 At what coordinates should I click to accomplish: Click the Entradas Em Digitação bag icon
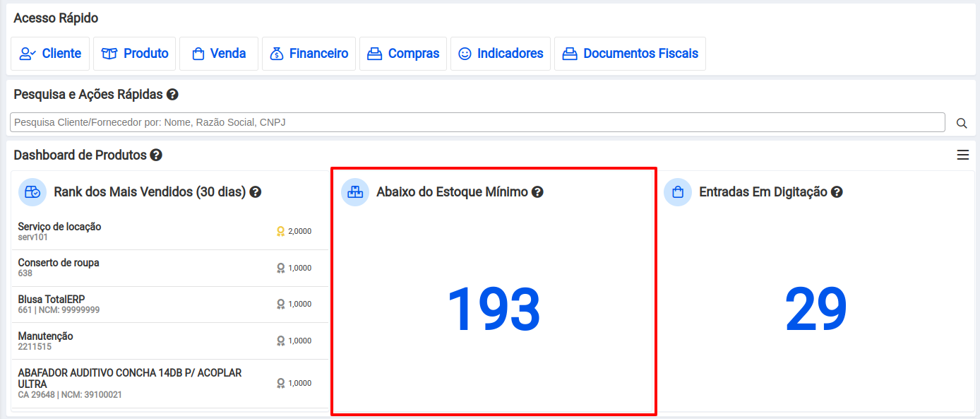(x=678, y=192)
